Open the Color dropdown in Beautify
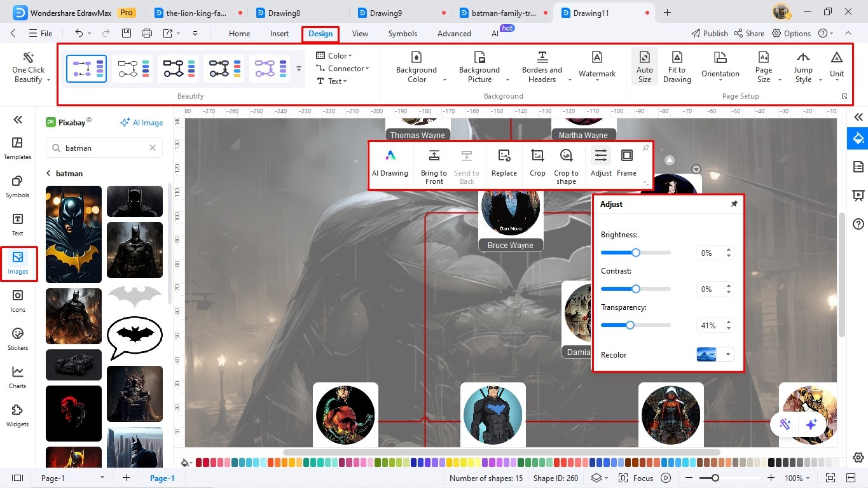Screen dimensions: 868x488 (x=334, y=56)
